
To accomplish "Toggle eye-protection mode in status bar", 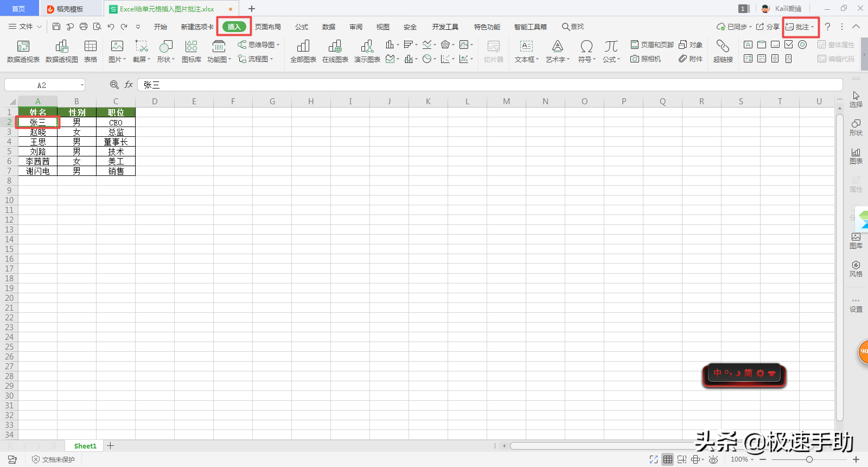I will pyautogui.click(x=713, y=459).
